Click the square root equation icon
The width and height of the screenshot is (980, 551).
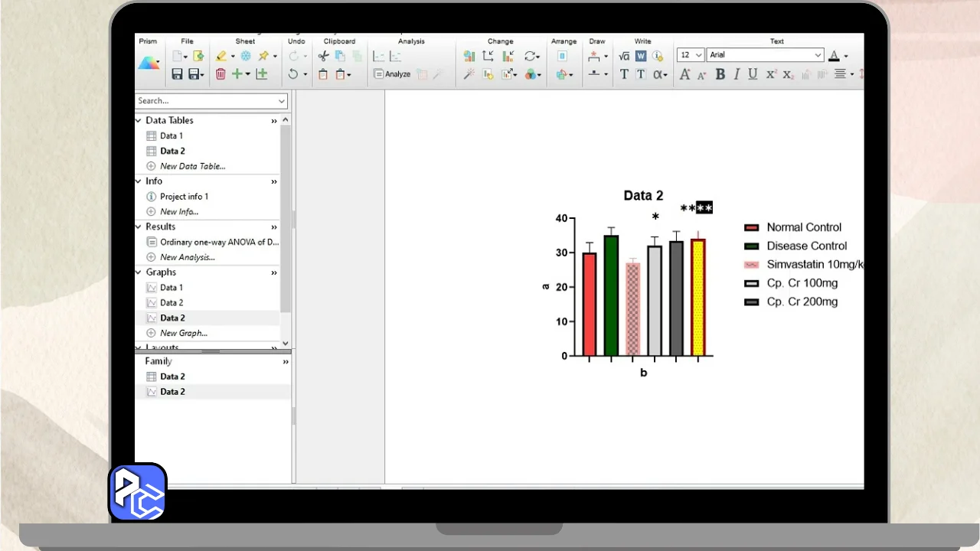624,56
